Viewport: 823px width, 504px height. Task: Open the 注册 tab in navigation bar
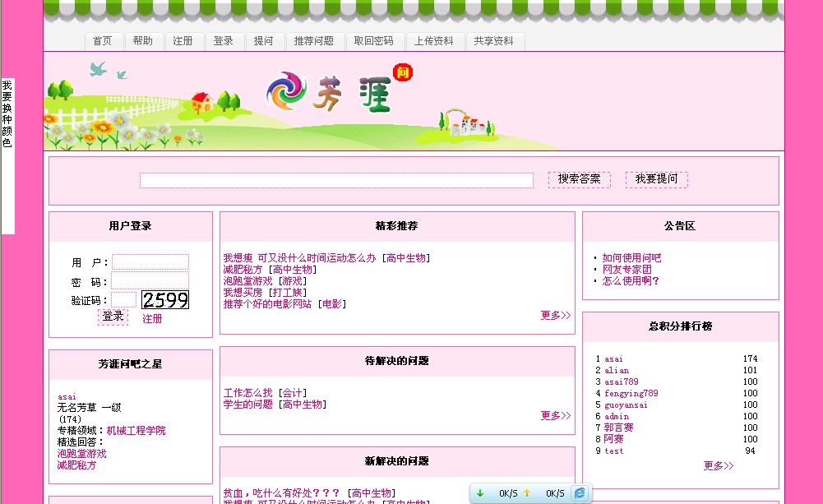(183, 41)
